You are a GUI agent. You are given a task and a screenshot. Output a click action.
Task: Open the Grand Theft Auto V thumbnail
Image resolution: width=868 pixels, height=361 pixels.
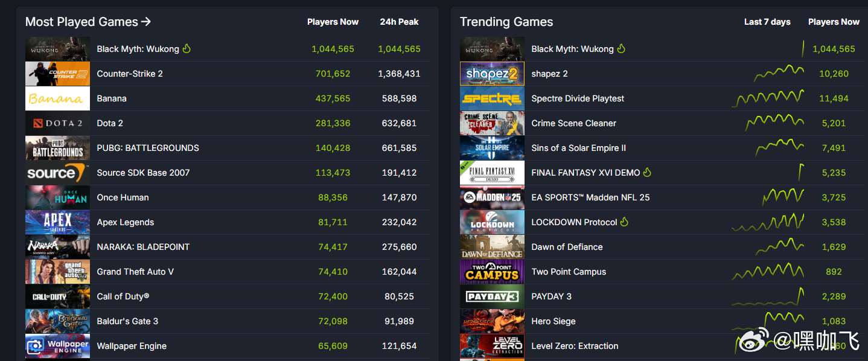coord(57,272)
